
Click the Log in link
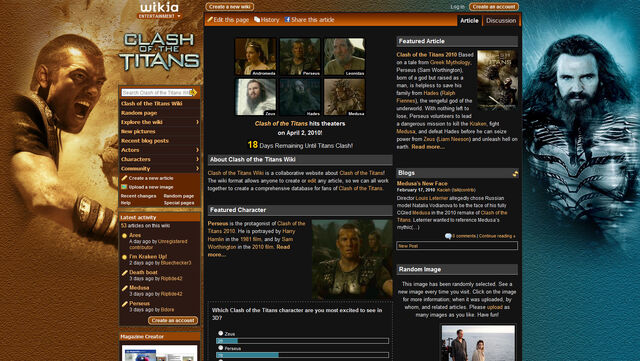(x=457, y=7)
